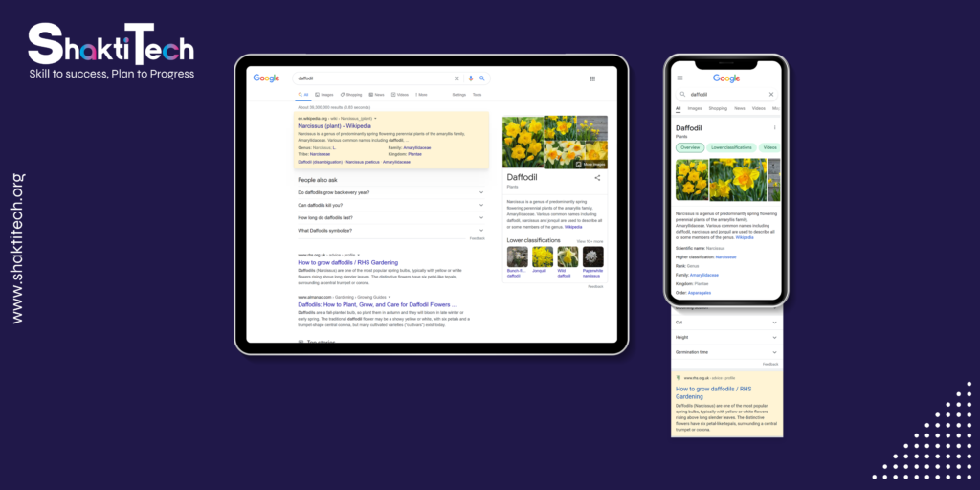Viewport: 980px width, 490px height.
Task: Select All tab on phone
Action: tap(679, 108)
